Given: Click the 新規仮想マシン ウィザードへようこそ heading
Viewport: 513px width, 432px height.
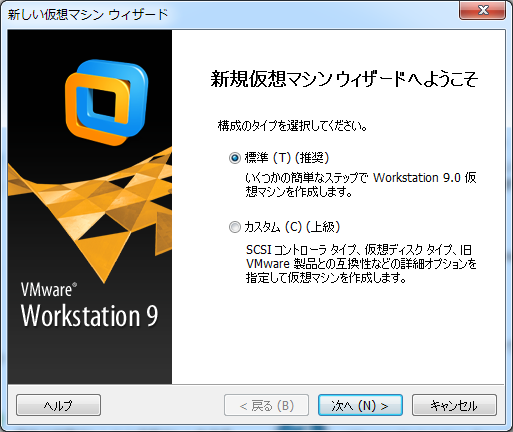Looking at the screenshot, I should click(x=344, y=79).
